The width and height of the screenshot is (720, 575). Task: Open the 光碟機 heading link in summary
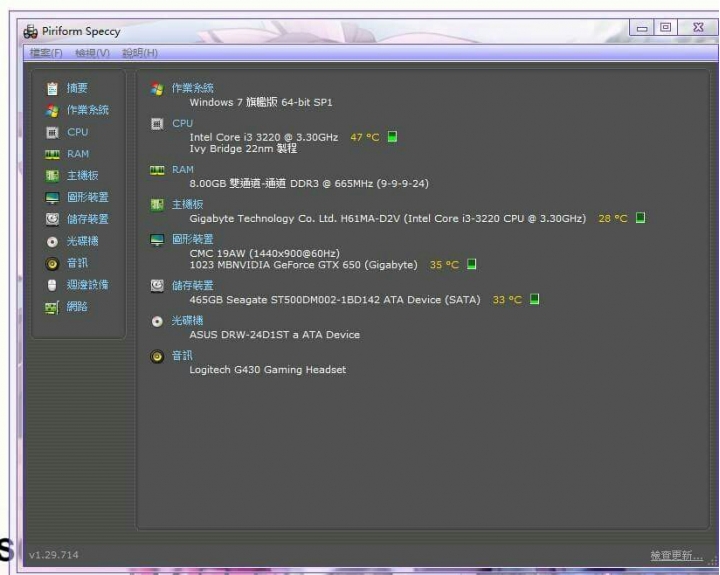coord(187,321)
